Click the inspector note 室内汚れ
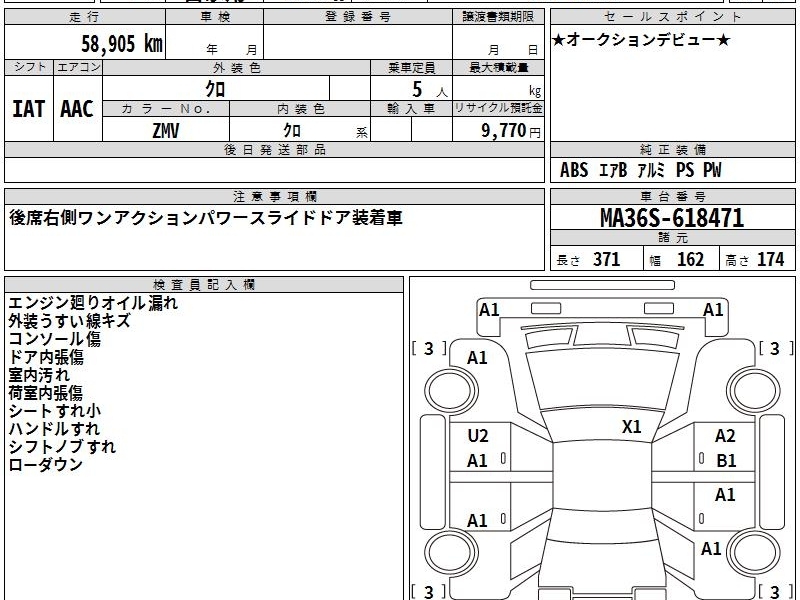Image resolution: width=800 pixels, height=600 pixels. (x=39, y=374)
